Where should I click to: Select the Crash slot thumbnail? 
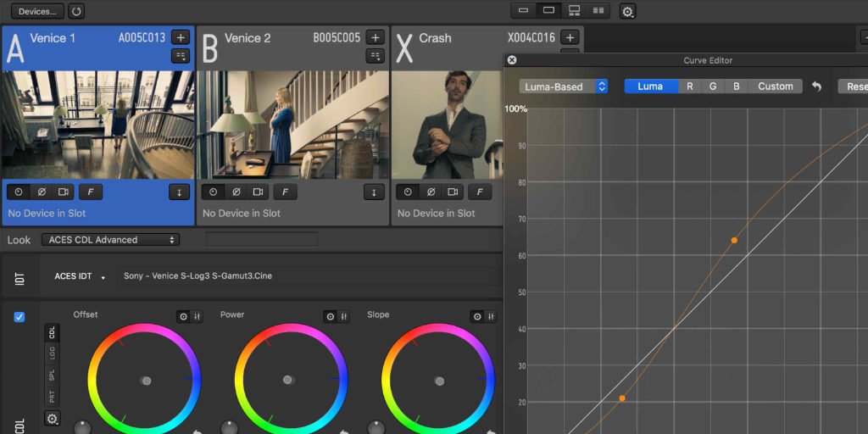point(448,125)
